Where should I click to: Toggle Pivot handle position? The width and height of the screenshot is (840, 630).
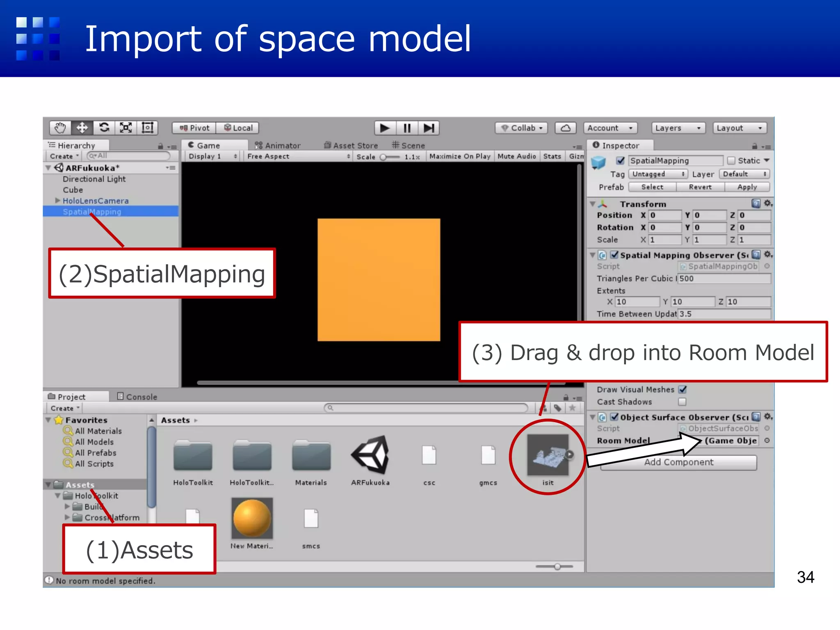pos(194,128)
